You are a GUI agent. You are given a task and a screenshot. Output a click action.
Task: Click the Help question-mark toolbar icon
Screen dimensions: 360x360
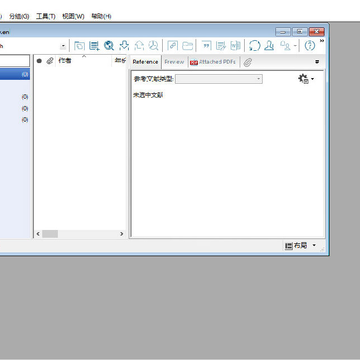pos(310,46)
